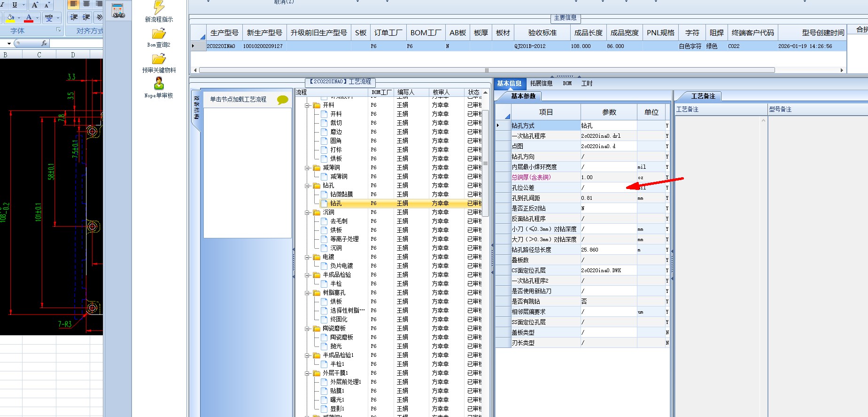Click the 编写人 column header in flow tree
The height and width of the screenshot is (417, 868).
(x=411, y=92)
